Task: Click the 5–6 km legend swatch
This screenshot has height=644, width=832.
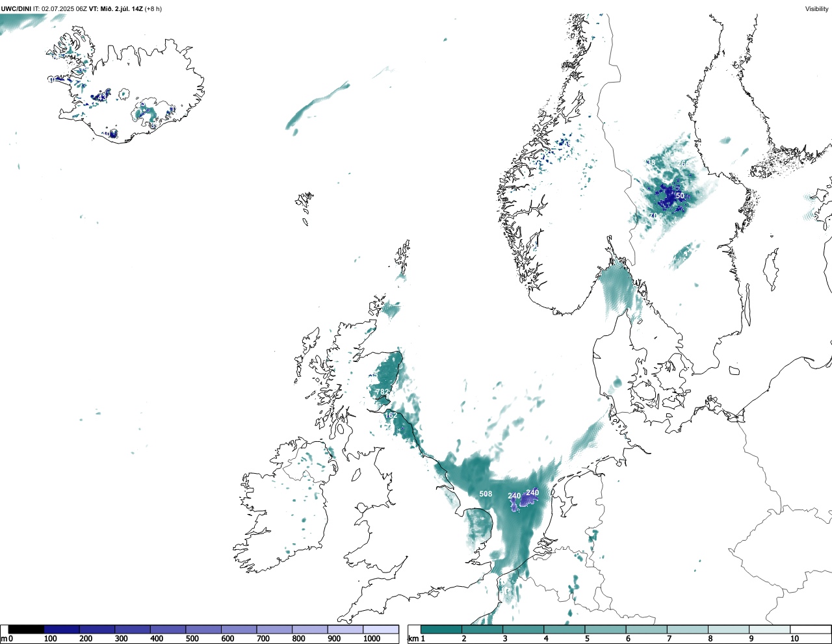Action: 605,629
